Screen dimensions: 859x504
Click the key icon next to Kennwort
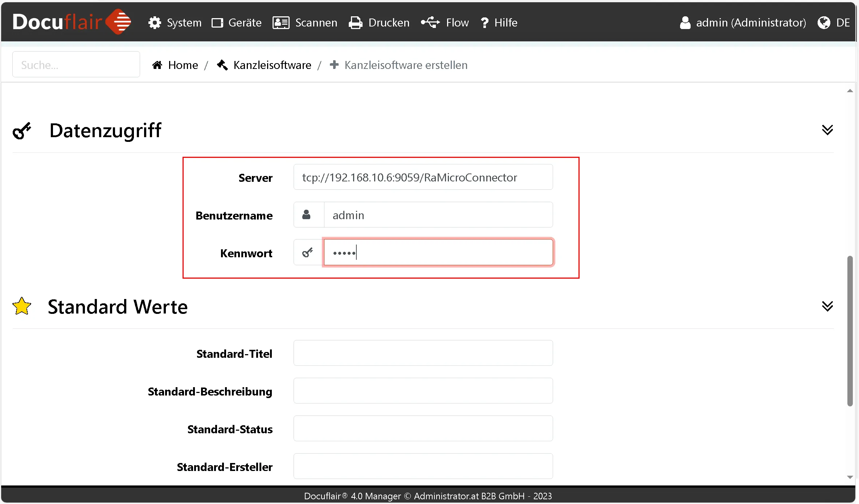coord(307,253)
